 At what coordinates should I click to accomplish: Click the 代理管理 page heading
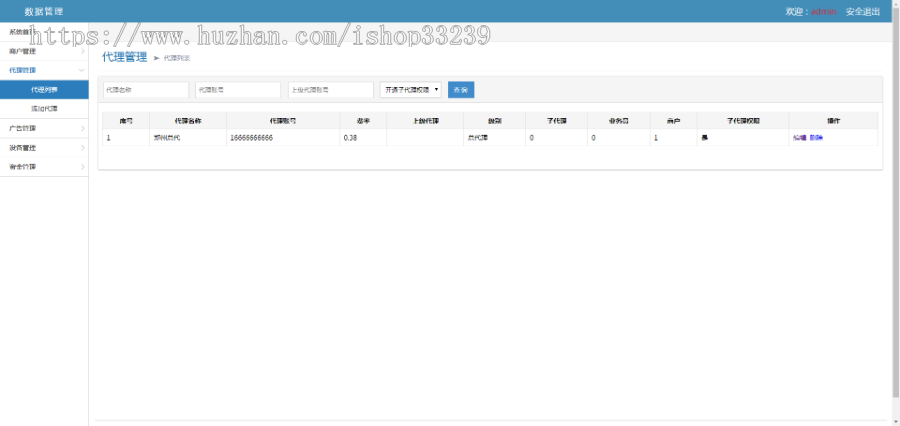125,57
